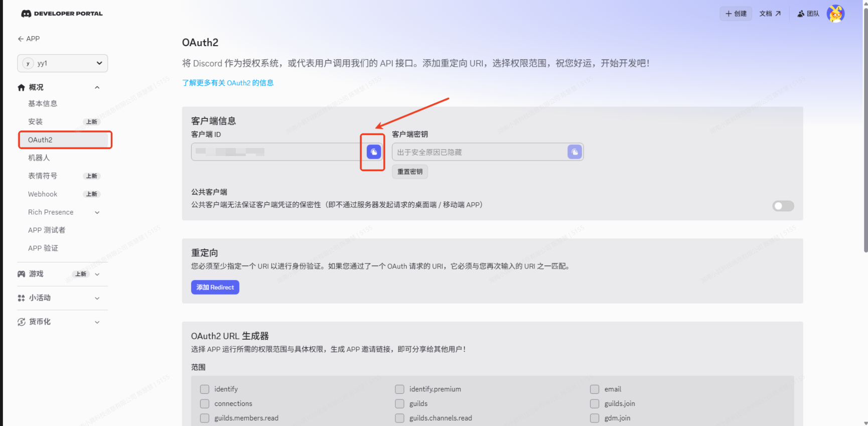Click the 重置密钥 button

410,172
